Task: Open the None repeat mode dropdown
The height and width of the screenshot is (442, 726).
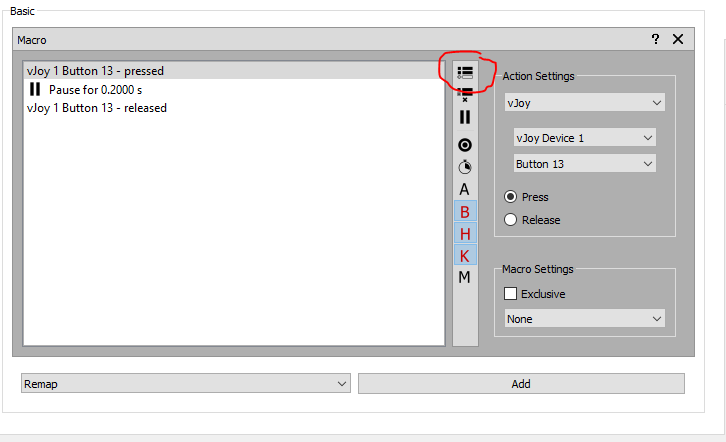Action: click(x=584, y=318)
